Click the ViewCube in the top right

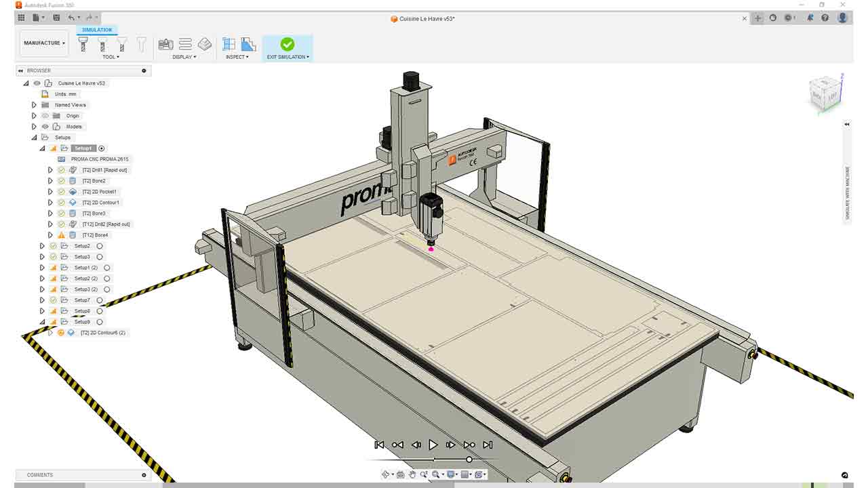point(823,94)
